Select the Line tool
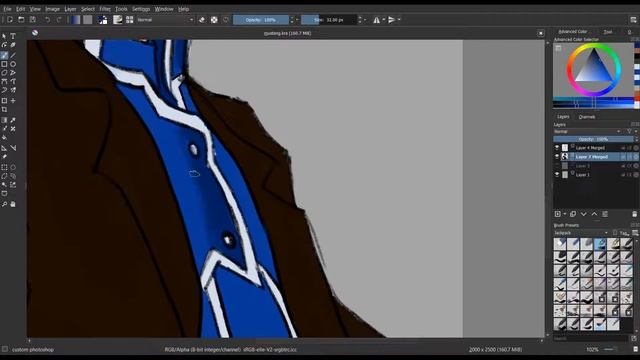The image size is (640, 360). tap(13, 56)
